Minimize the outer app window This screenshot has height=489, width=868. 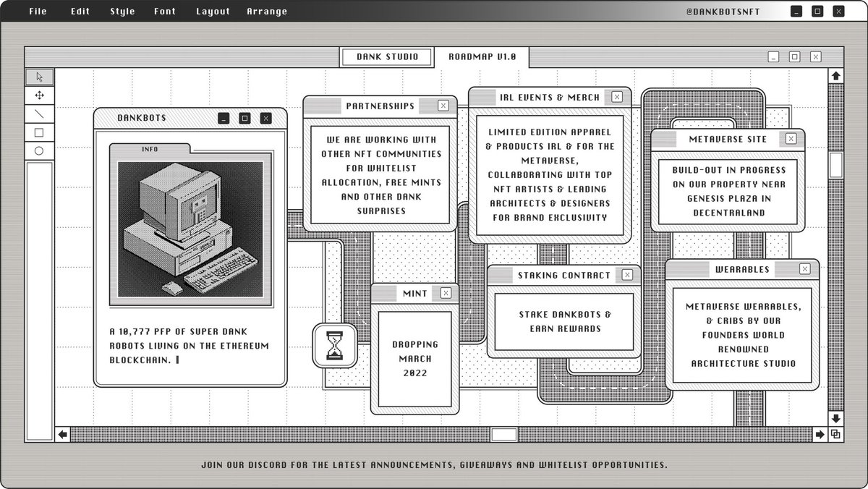click(796, 11)
